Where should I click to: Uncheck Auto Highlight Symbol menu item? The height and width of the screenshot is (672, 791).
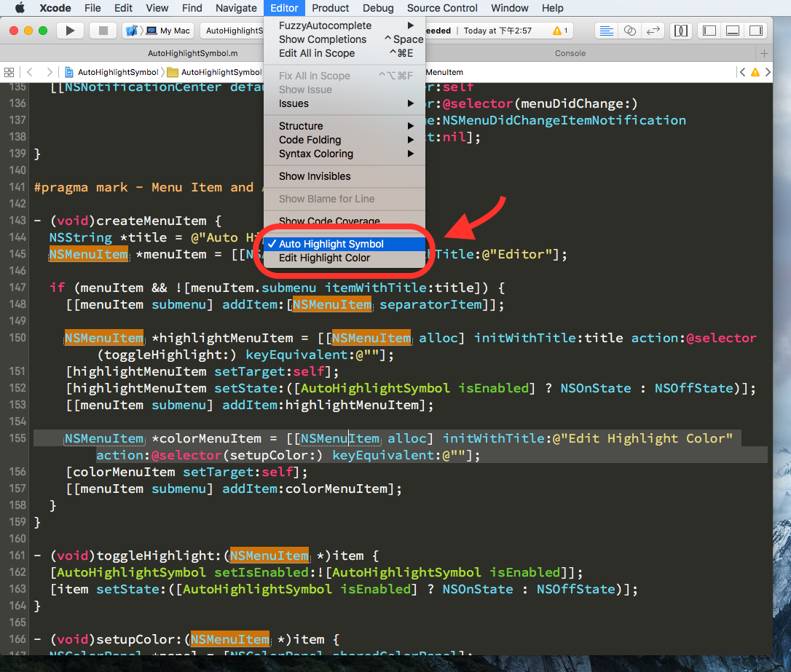pyautogui.click(x=331, y=244)
